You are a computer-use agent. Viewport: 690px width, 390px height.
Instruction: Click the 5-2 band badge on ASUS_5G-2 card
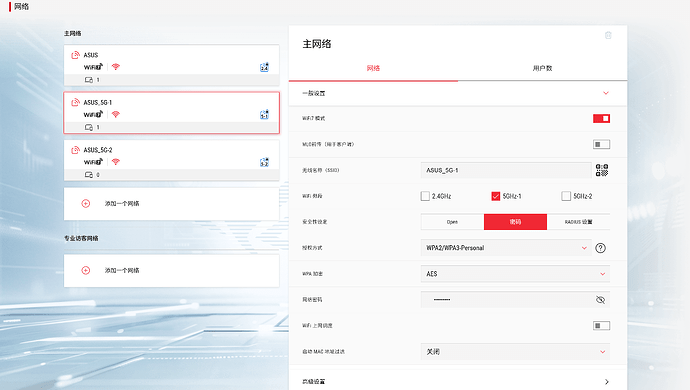click(264, 162)
